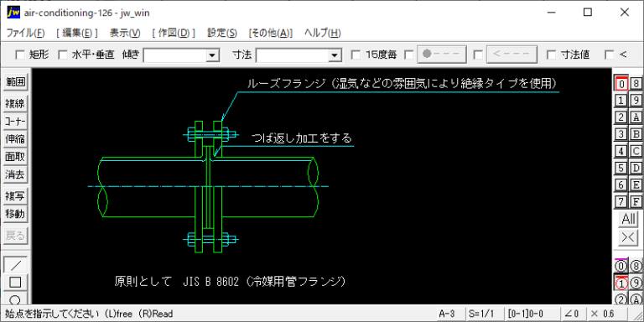Open the 傾き angle dropdown
Image resolution: width=644 pixels, height=322 pixels.
212,55
